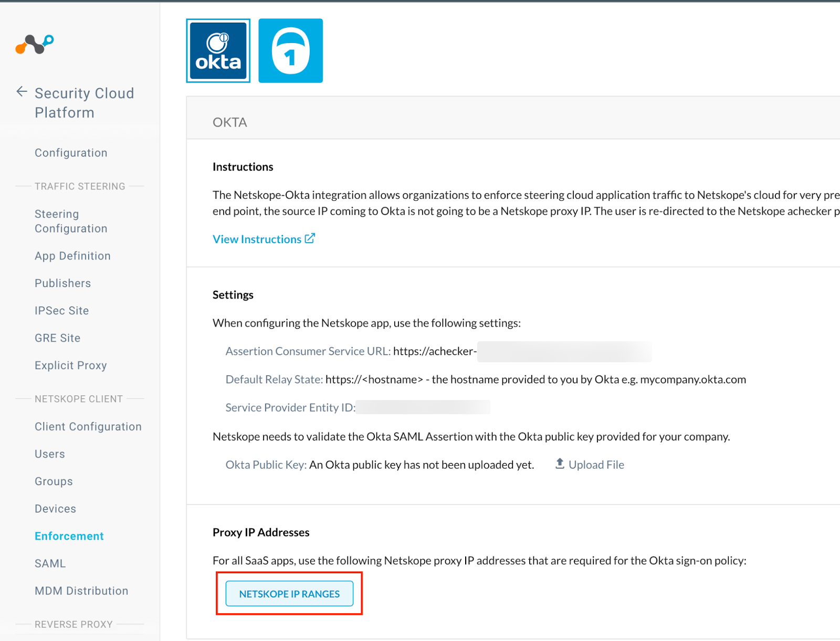Open MDM Distribution page
The height and width of the screenshot is (641, 840).
[x=81, y=590]
